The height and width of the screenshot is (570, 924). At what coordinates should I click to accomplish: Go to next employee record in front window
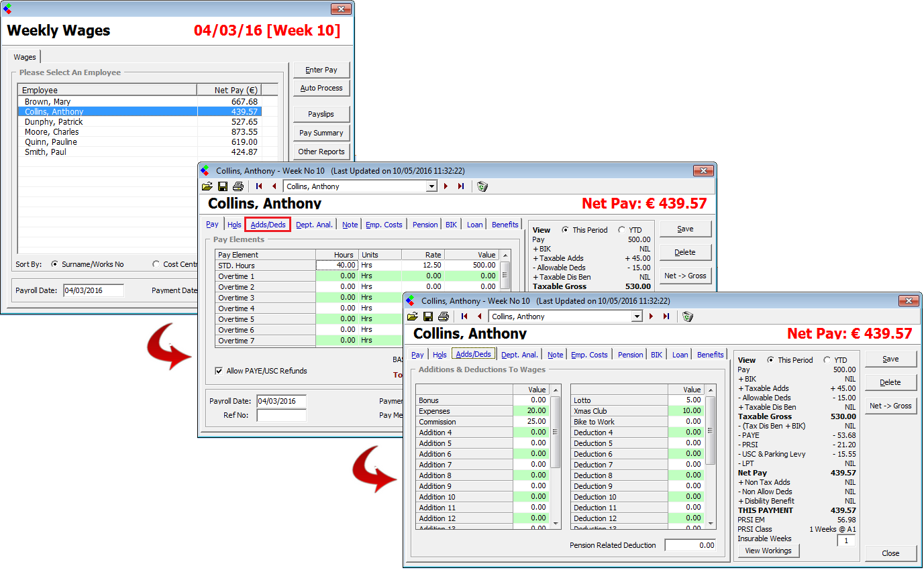[651, 317]
